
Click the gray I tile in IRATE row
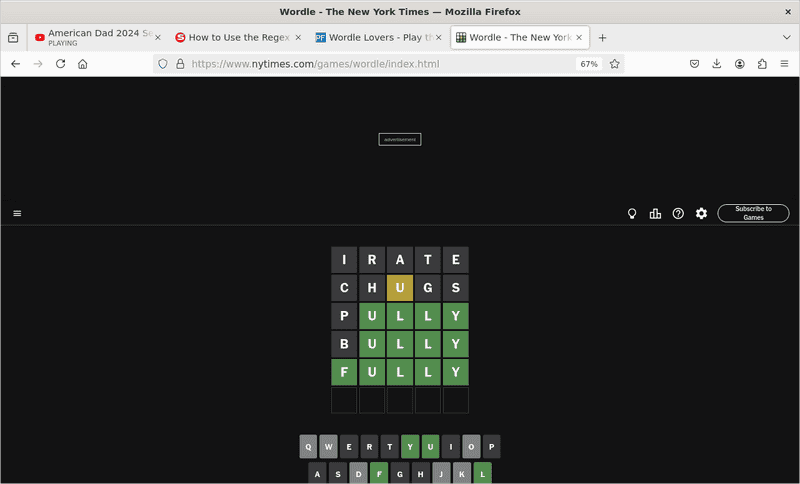click(344, 260)
